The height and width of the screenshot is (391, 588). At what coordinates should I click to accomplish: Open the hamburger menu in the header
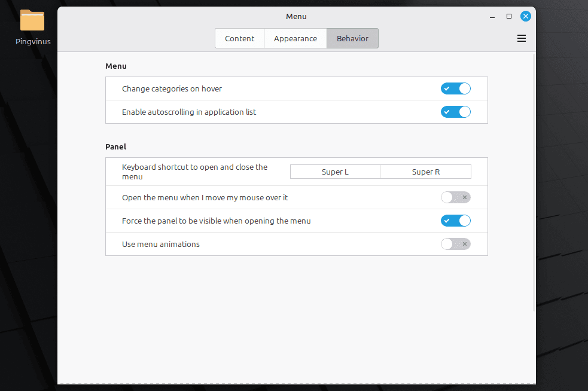click(x=521, y=38)
